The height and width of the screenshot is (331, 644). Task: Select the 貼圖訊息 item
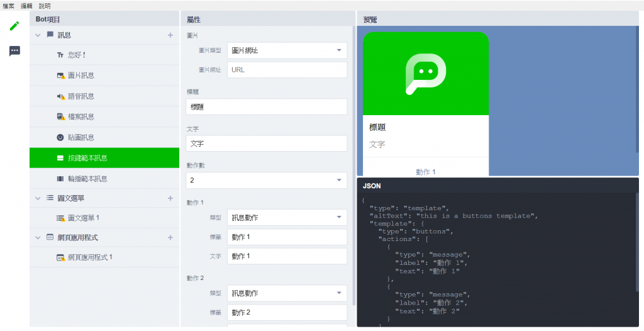[104, 137]
